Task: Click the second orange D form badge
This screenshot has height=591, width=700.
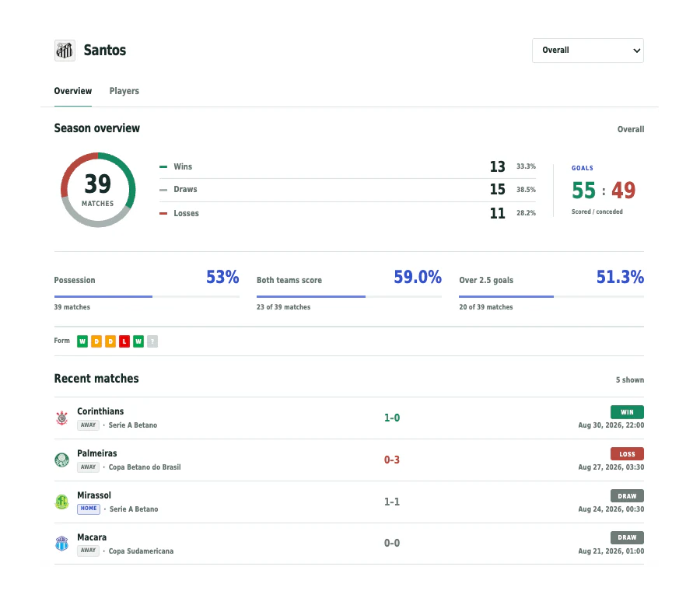Action: (x=110, y=341)
